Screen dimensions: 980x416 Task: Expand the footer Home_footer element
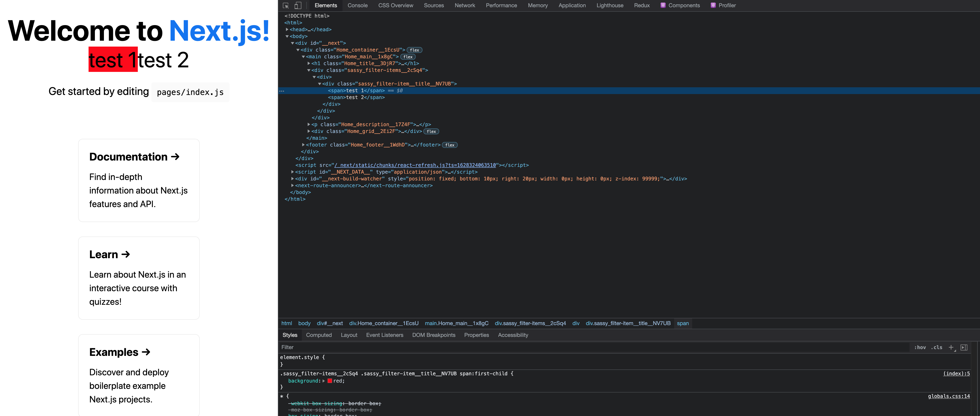(x=303, y=145)
